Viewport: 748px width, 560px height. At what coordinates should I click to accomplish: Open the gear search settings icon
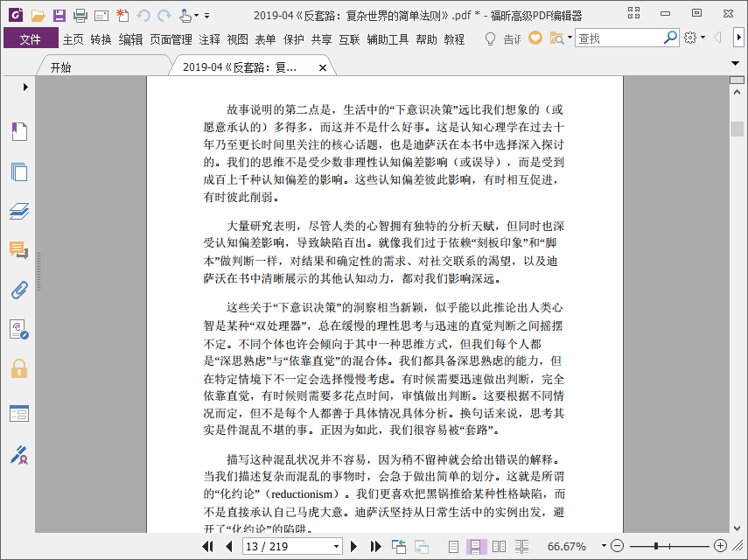(690, 38)
